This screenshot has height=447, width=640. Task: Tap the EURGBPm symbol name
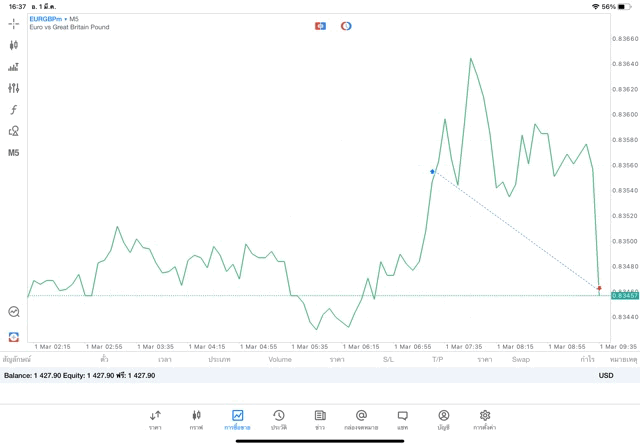(x=47, y=19)
